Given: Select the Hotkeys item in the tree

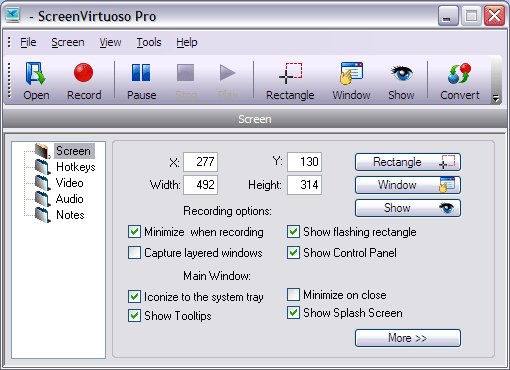Looking at the screenshot, I should (x=75, y=167).
